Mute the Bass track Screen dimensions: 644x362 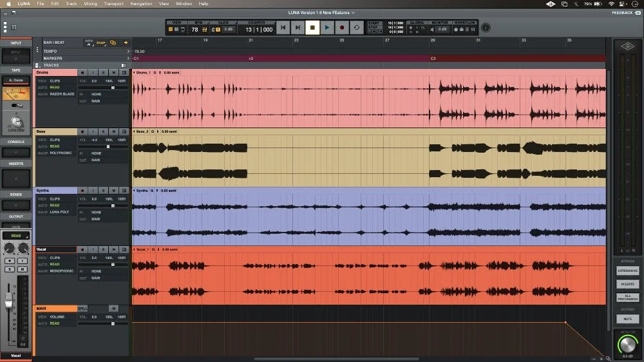pos(114,131)
